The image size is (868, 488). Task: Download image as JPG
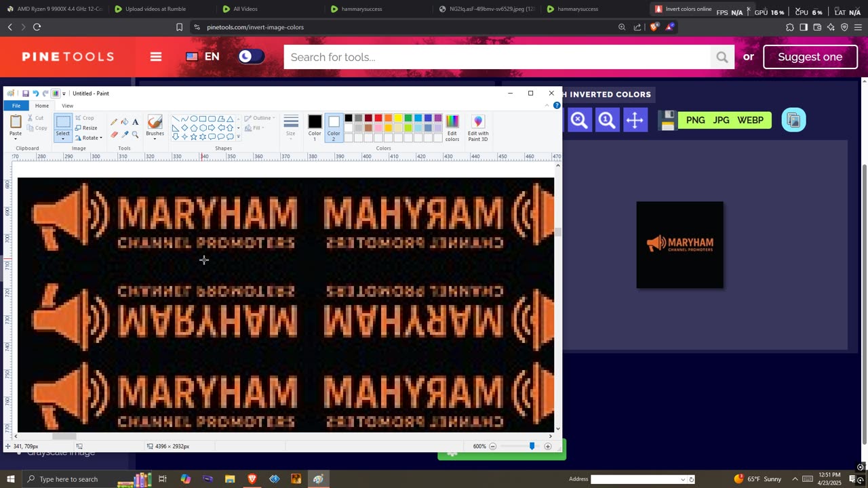coord(722,120)
